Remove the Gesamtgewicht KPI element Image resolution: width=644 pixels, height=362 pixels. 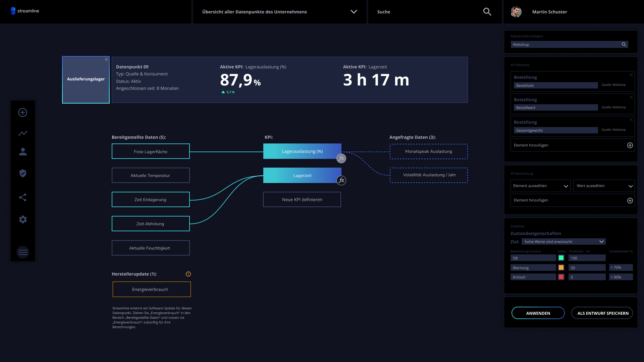631,120
